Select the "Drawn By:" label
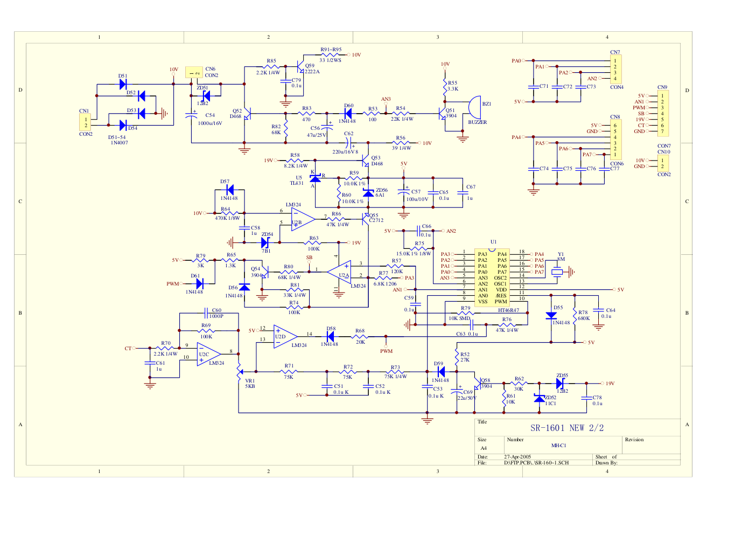Screen dimensions: 756x535 (x=606, y=463)
